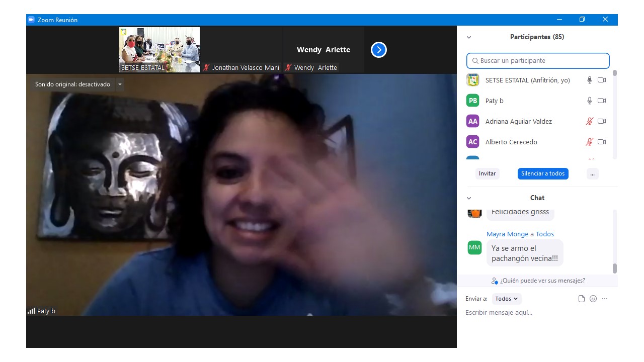Toggle Adriana Aguilar Valdez's camera icon
Image resolution: width=644 pixels, height=362 pixels.
coord(602,121)
